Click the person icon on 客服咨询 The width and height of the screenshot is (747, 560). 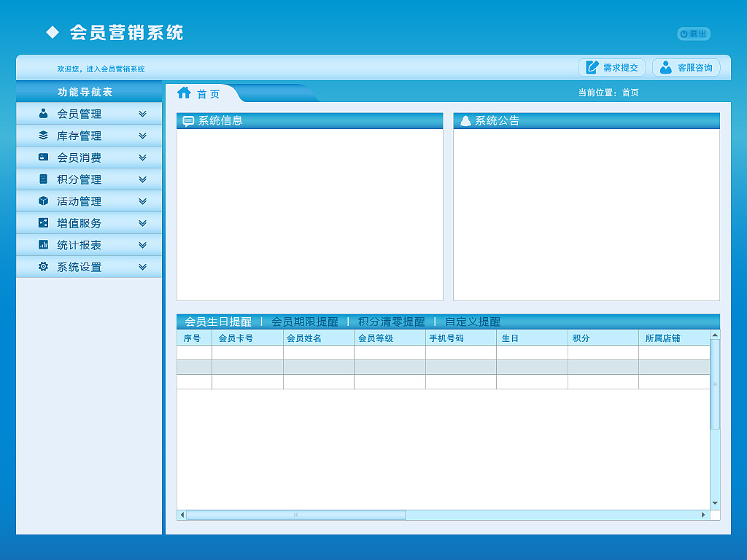pyautogui.click(x=665, y=68)
